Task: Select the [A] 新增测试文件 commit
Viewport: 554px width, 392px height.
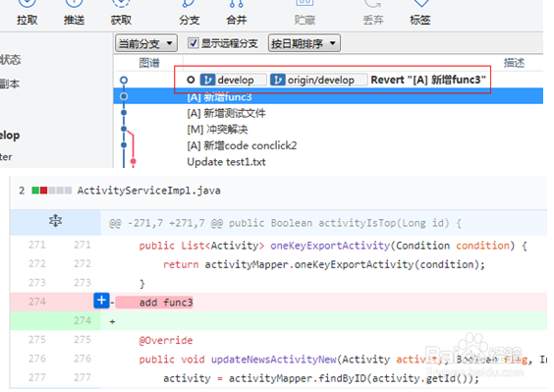Action: click(226, 113)
